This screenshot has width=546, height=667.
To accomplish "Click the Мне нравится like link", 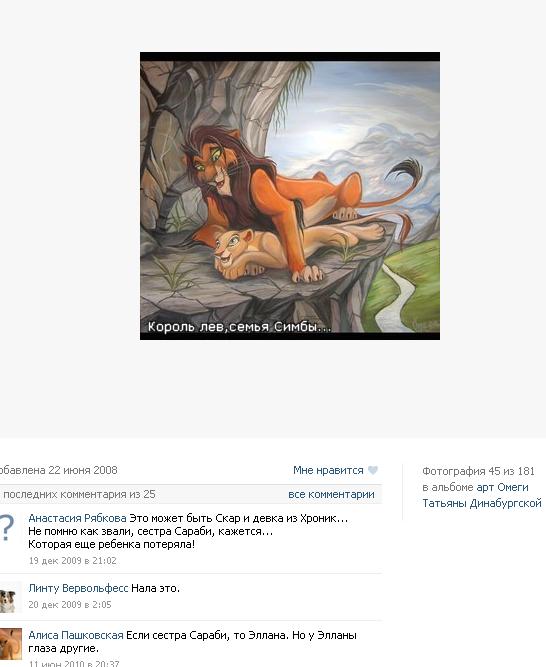I will (328, 470).
